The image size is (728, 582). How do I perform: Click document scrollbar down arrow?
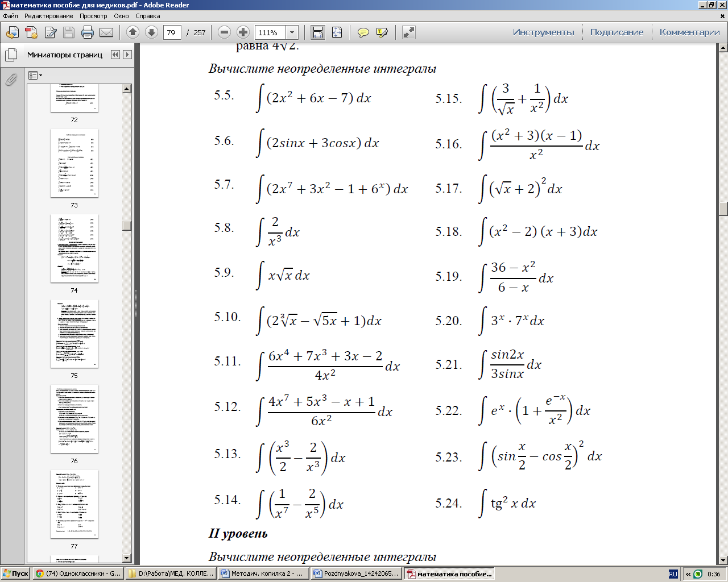(x=723, y=560)
